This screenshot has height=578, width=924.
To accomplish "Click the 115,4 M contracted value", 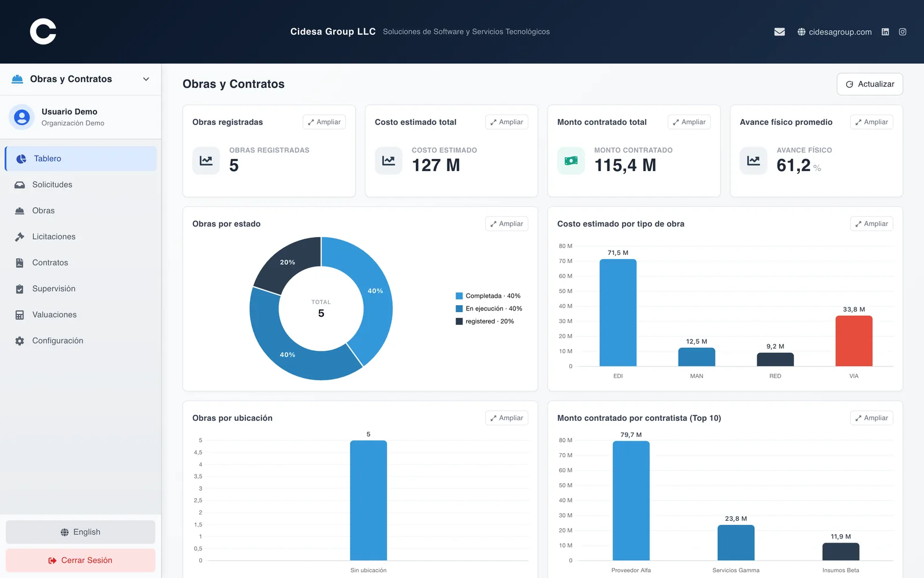I will [625, 165].
